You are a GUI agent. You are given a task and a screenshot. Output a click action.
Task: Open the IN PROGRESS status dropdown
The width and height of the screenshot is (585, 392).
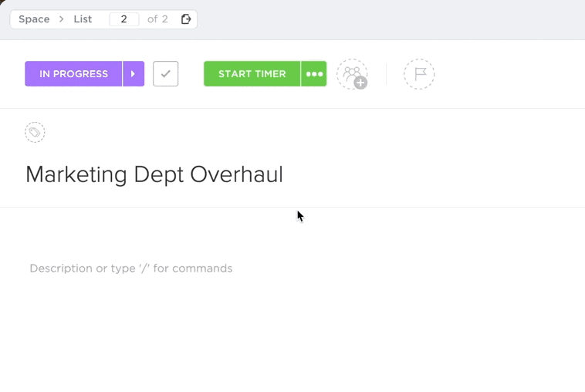(x=73, y=74)
